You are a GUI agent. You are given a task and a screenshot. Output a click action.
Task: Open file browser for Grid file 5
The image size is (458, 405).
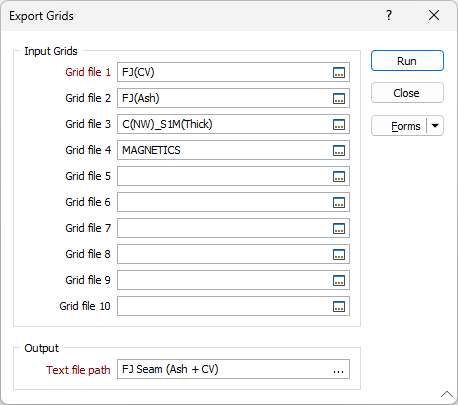[339, 176]
